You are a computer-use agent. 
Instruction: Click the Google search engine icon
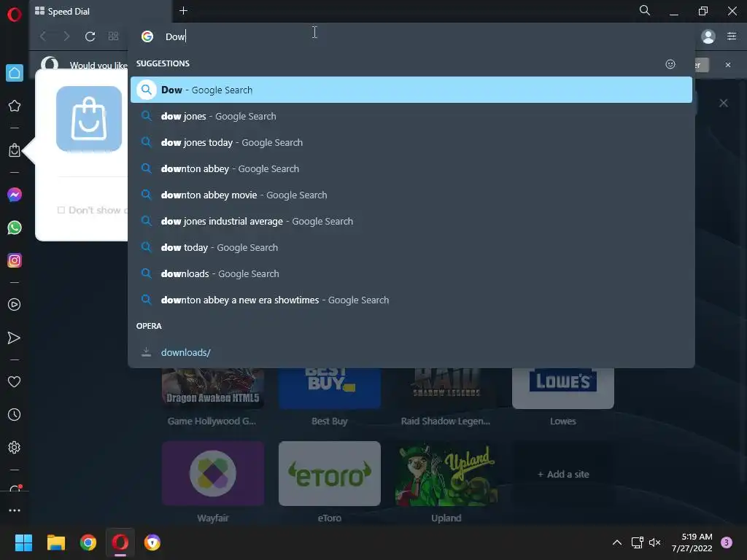pos(147,36)
